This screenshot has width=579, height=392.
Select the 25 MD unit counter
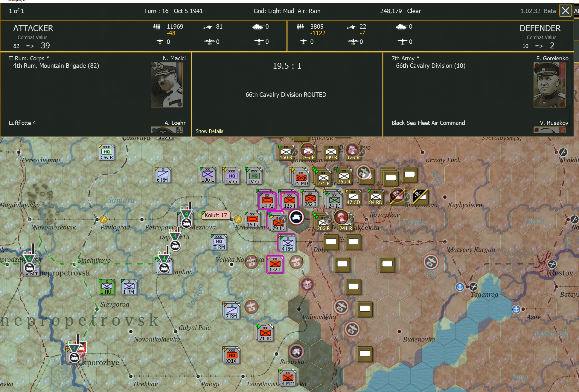301,178
